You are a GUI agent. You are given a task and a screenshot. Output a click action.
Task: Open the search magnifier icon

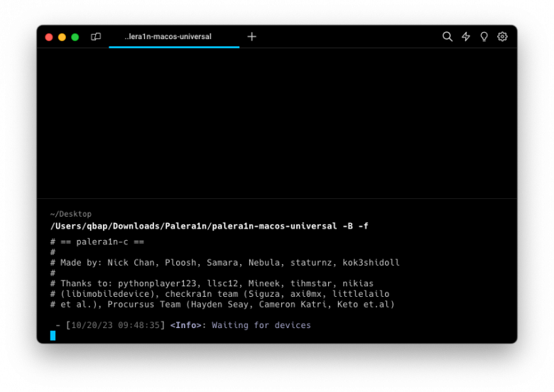click(x=447, y=36)
